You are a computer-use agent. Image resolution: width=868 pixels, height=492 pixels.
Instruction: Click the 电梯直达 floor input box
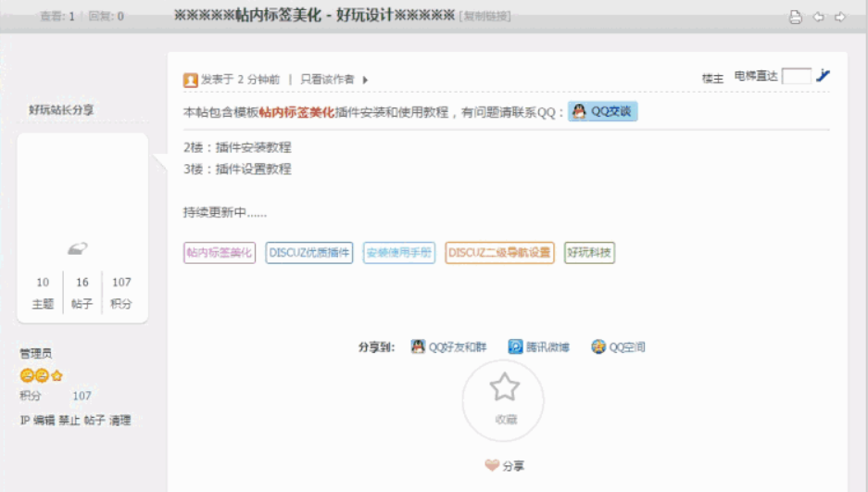tap(797, 76)
